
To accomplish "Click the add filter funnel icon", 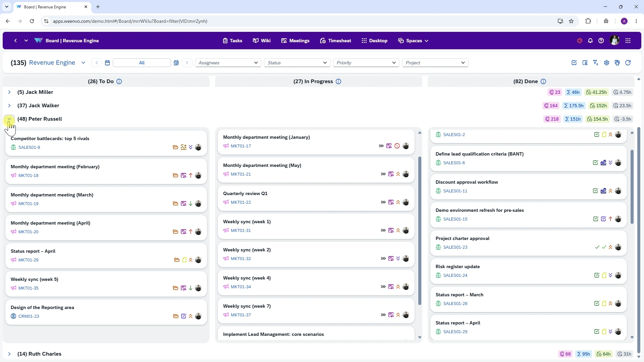I will tap(596, 63).
